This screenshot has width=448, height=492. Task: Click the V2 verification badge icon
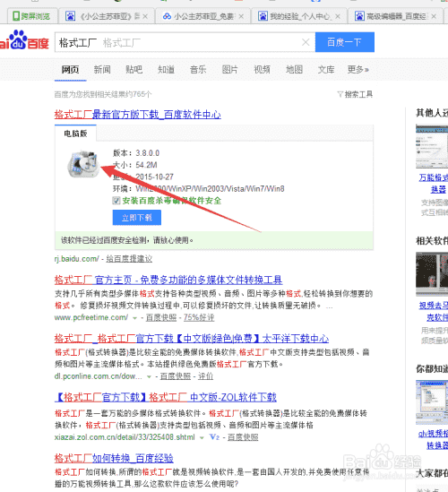pyautogui.click(x=214, y=436)
